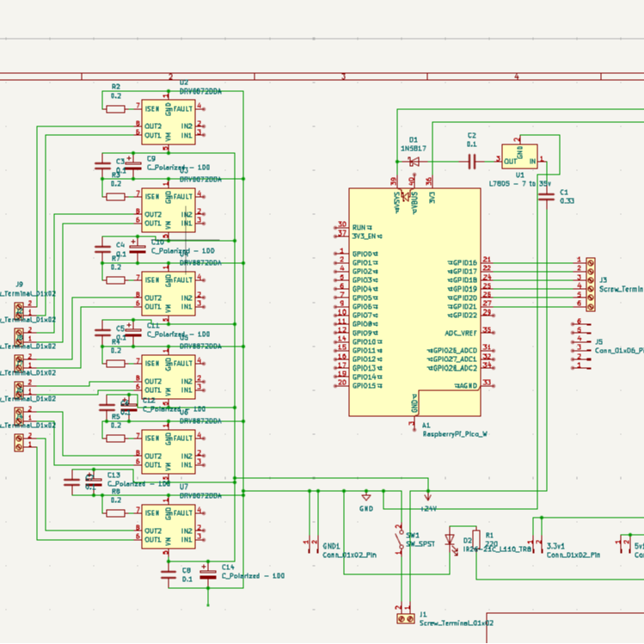Select the +24V power symbol arrow
The image size is (644, 644).
coord(428,496)
